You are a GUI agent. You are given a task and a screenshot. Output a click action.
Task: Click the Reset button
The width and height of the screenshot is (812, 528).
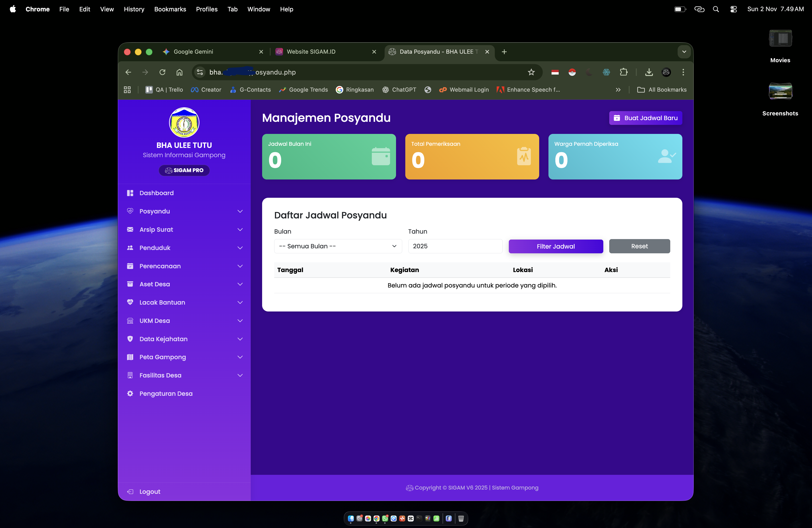(x=639, y=246)
